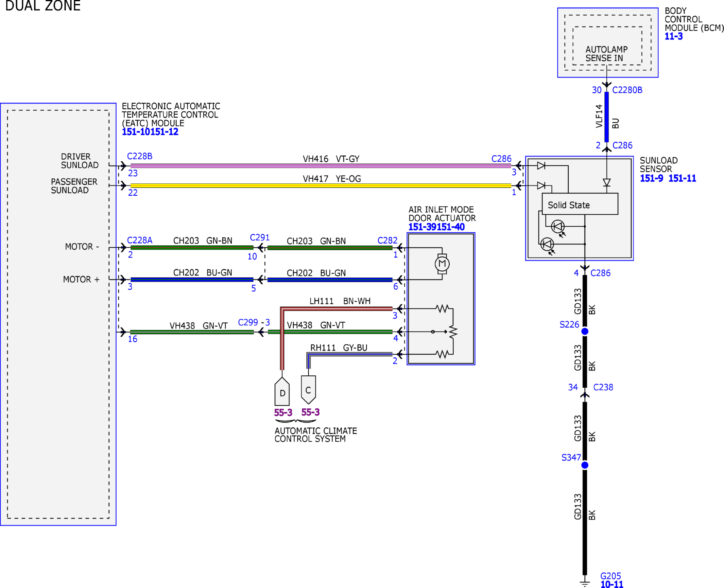Click the S226 splice dot

pos(585,331)
